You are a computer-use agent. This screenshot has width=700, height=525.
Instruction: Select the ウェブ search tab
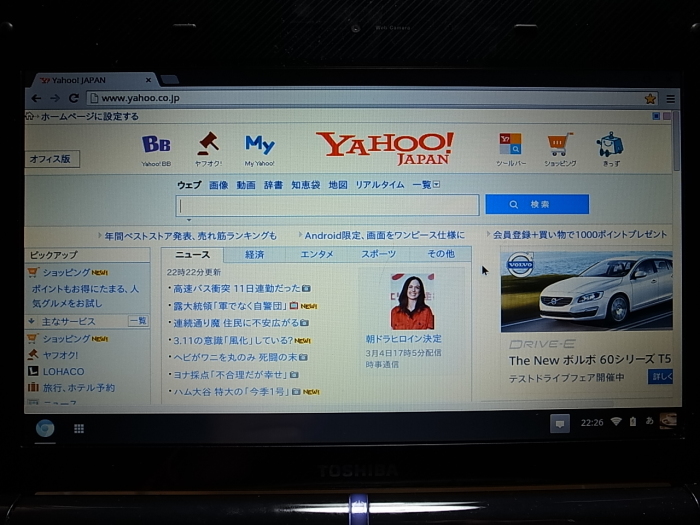pyautogui.click(x=189, y=185)
